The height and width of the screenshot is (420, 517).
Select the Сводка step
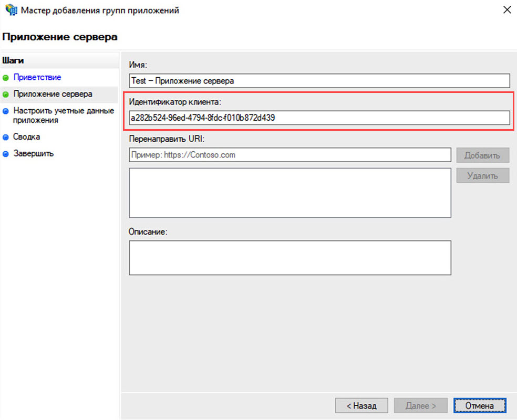[x=27, y=136]
